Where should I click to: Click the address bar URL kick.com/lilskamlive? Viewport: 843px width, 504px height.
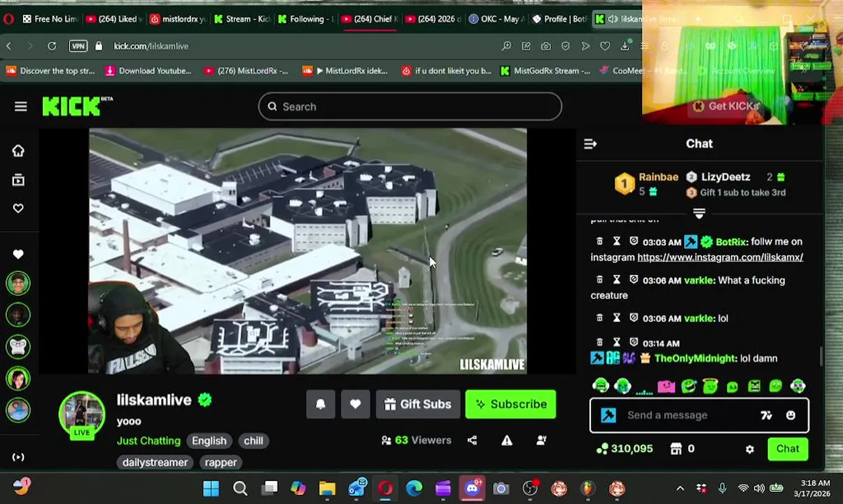[151, 46]
